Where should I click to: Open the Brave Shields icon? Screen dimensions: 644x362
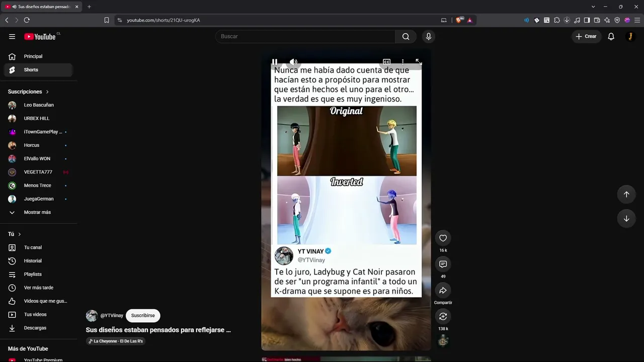coord(459,20)
